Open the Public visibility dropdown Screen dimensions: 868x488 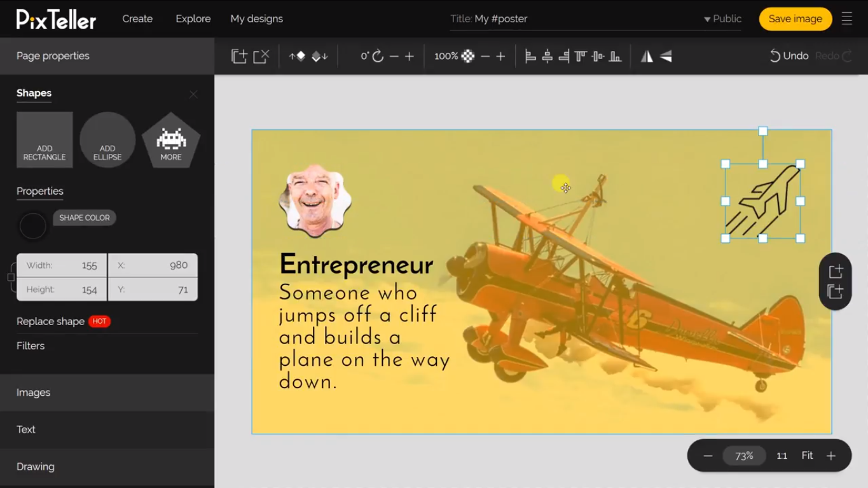[722, 19]
